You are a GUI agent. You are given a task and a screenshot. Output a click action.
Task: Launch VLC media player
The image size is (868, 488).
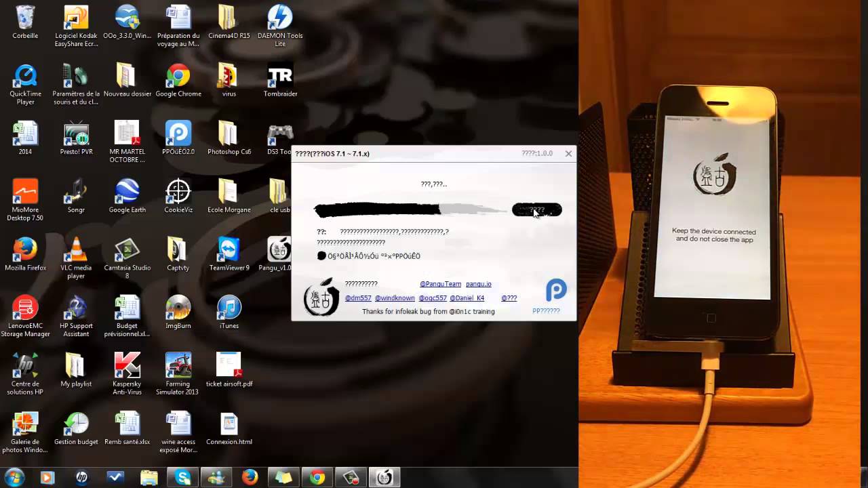click(x=76, y=258)
